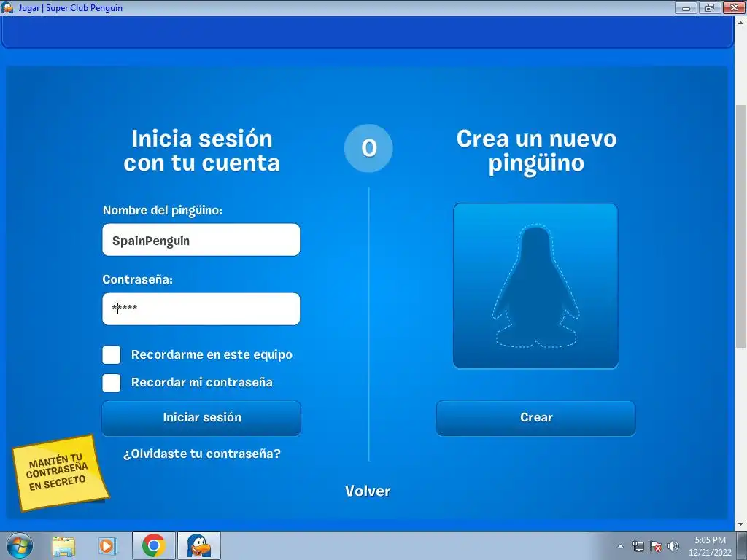Screen dimensions: 747x560
Task: Open the clock showing 5:05 PM
Action: [710, 546]
